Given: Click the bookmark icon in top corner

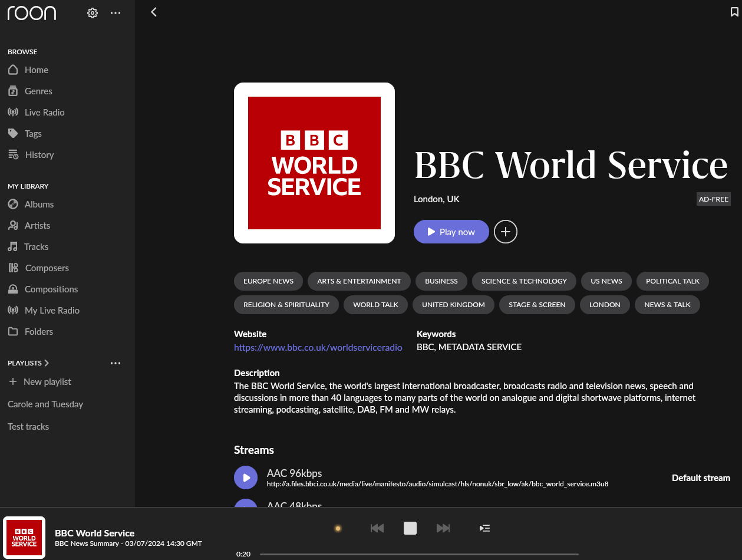Looking at the screenshot, I should tap(734, 12).
